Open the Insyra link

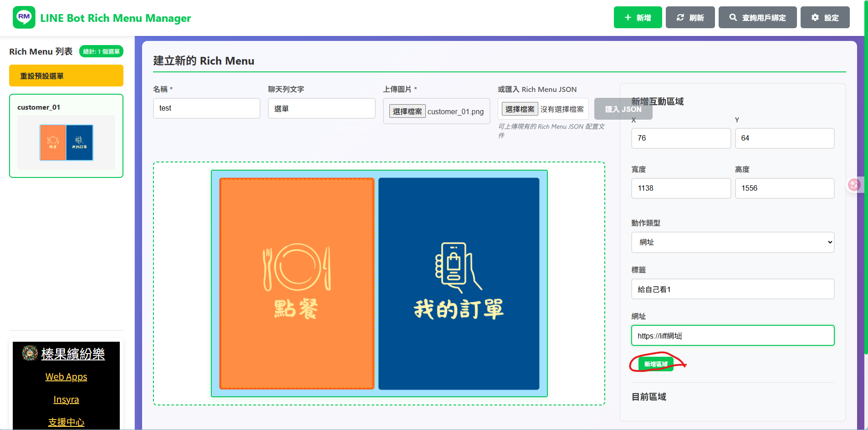(x=66, y=400)
